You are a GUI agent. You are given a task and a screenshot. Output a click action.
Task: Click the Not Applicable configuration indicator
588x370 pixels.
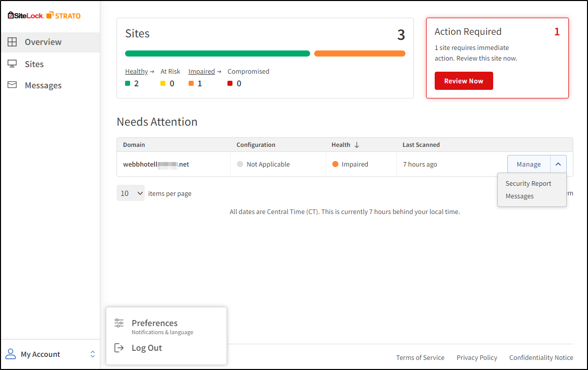click(241, 164)
